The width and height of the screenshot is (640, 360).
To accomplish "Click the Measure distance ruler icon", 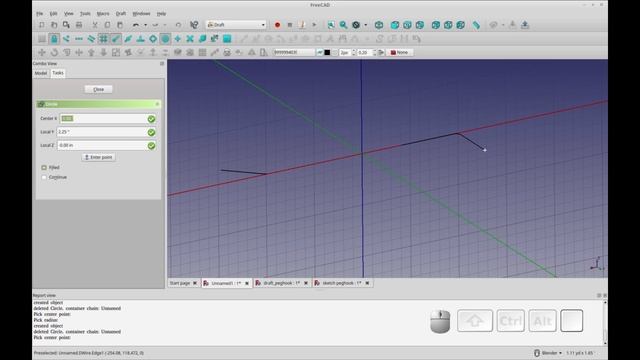I will pos(476,25).
